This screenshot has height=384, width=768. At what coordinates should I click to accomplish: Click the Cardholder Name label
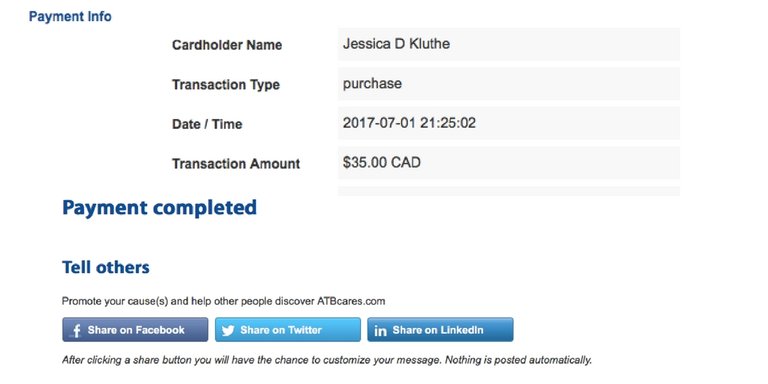click(227, 45)
